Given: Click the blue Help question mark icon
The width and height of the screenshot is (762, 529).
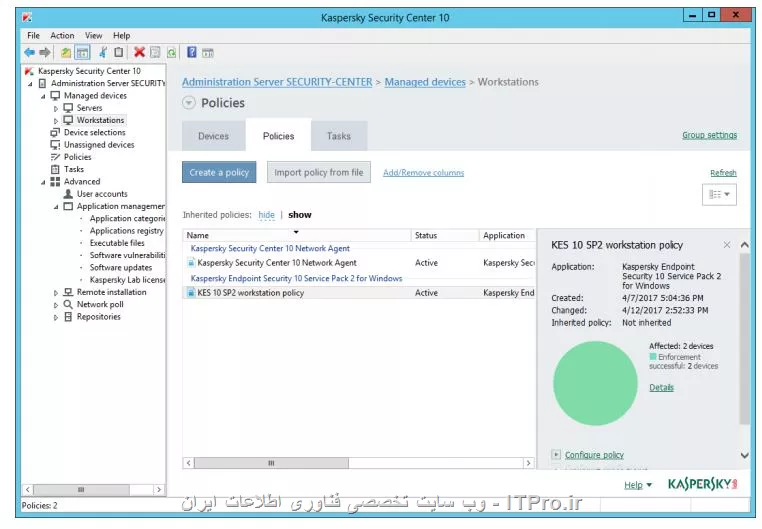Looking at the screenshot, I should [x=192, y=52].
